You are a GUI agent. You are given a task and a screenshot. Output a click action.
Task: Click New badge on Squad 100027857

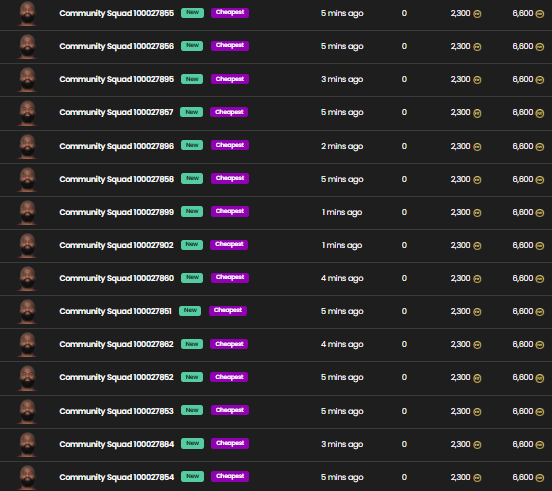tap(192, 112)
